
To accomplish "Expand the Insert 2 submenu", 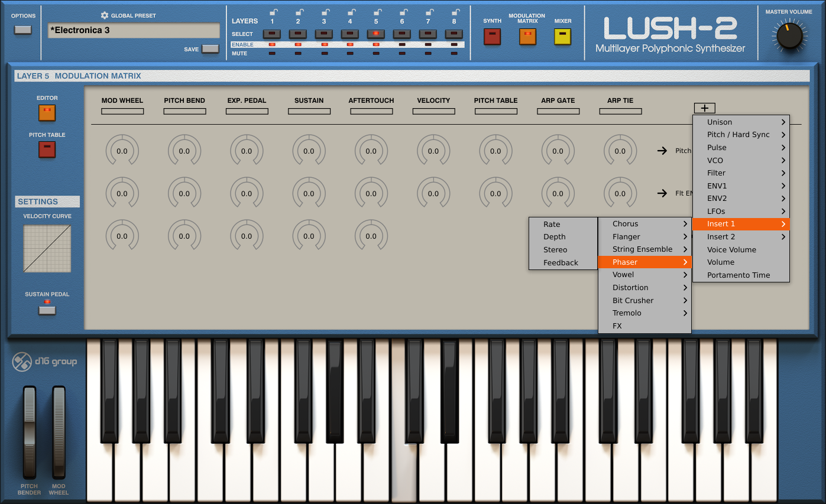I will 741,237.
